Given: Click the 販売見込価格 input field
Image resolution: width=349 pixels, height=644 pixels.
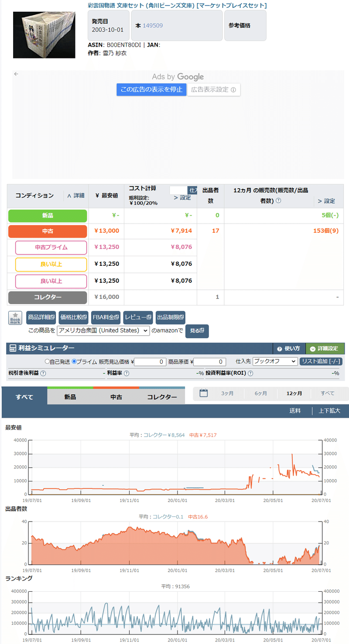Looking at the screenshot, I should (151, 362).
